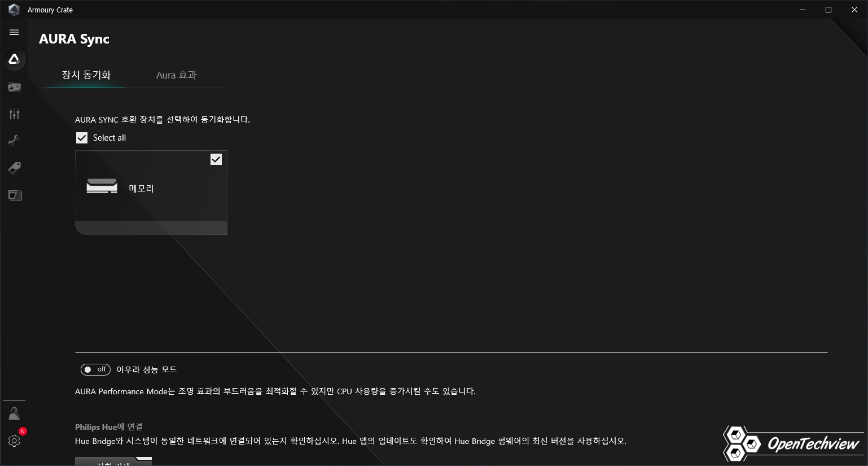Open the News panel icon
The height and width of the screenshot is (466, 868).
click(15, 195)
